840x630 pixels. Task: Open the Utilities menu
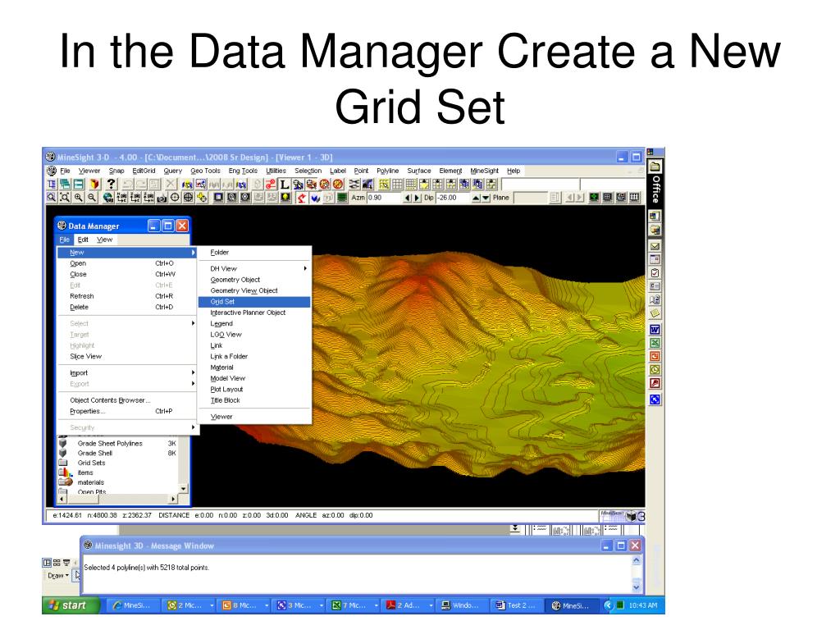276,171
